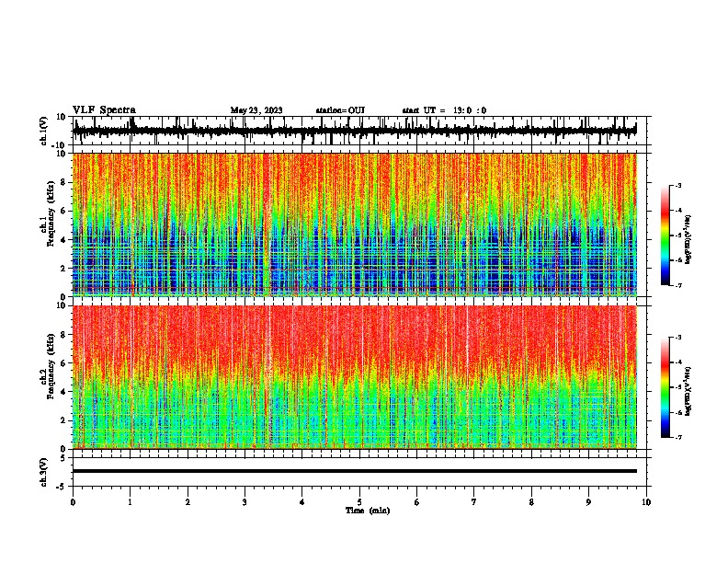This screenshot has width=728, height=563.
Task: Click the "0" tick on the time axis
Action: coord(73,502)
